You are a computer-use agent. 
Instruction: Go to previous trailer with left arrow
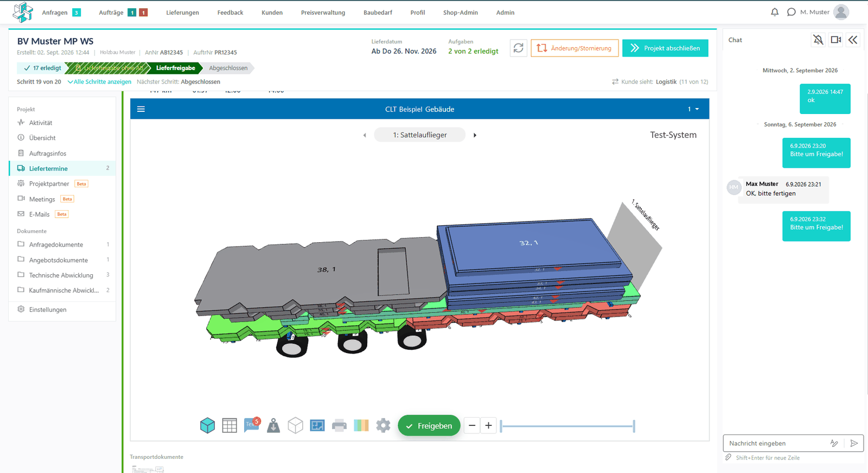(365, 135)
